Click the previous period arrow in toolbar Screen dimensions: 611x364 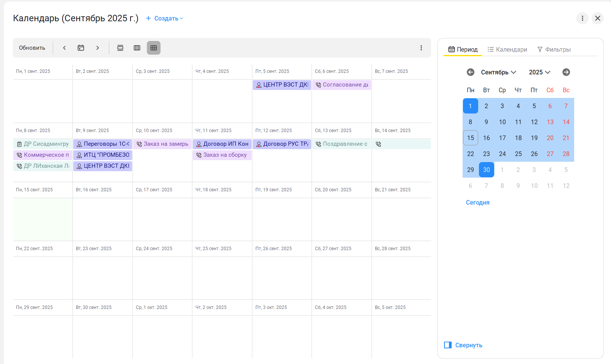(x=65, y=48)
